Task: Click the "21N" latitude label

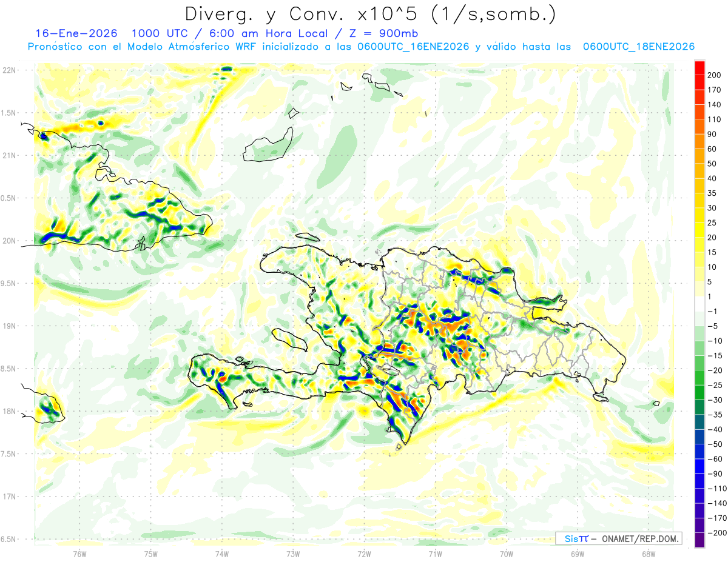Action: click(x=10, y=156)
